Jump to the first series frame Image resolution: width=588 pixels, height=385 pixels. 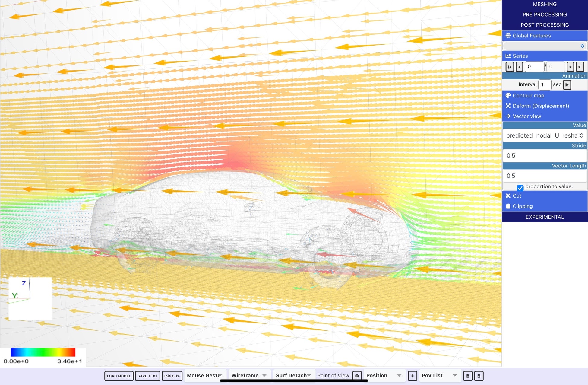pos(510,67)
